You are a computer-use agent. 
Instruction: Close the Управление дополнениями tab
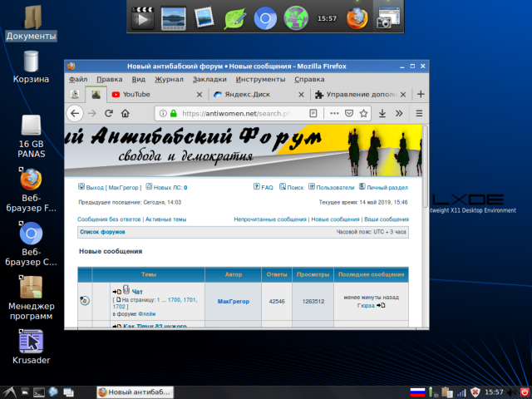click(403, 95)
